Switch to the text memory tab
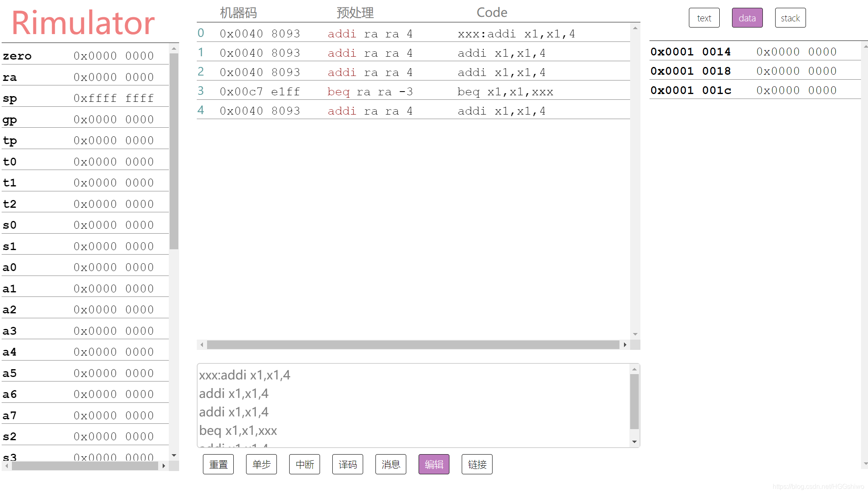 pos(704,18)
